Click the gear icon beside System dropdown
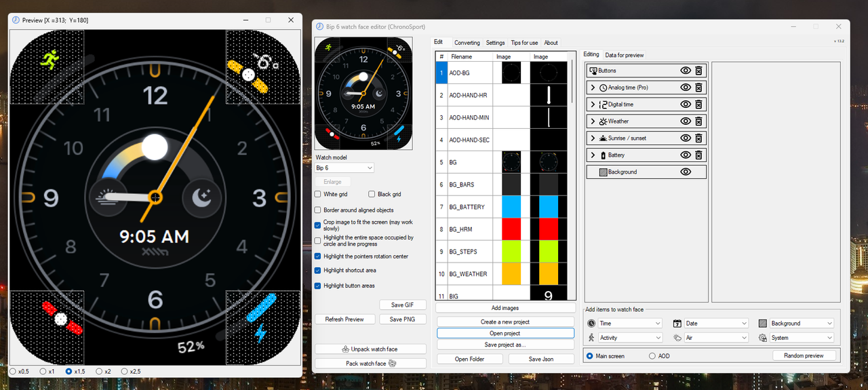Image resolution: width=868 pixels, height=390 pixels. (763, 338)
